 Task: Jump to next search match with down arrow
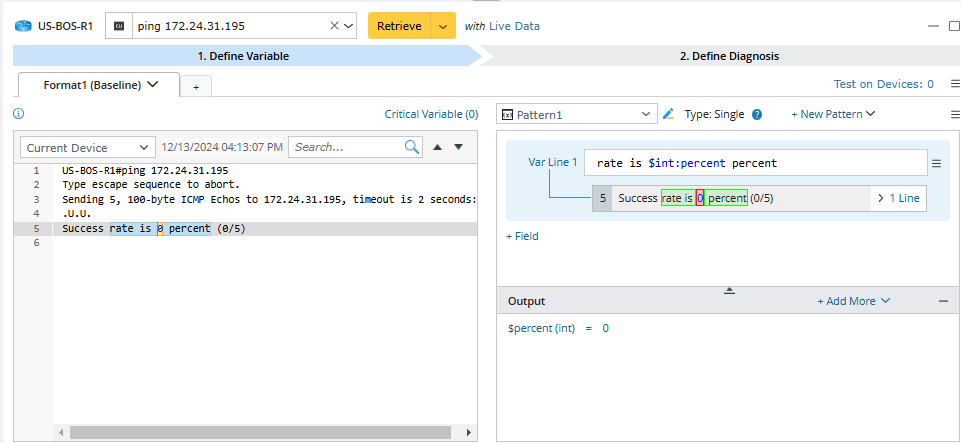pyautogui.click(x=459, y=147)
